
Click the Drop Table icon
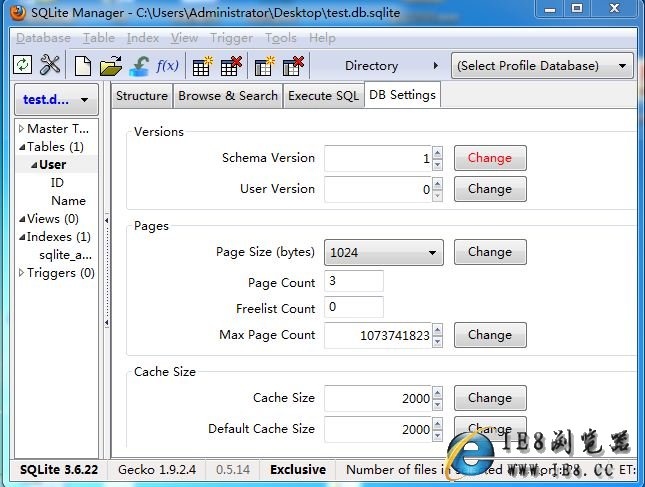[x=231, y=66]
